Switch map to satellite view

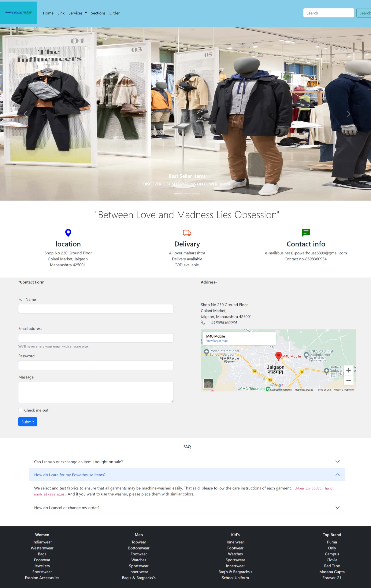(x=208, y=383)
